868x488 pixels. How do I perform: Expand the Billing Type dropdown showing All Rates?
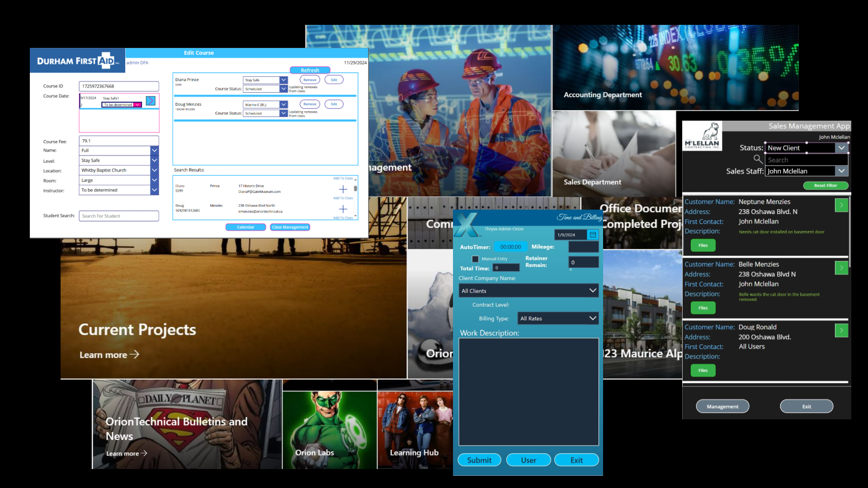click(x=592, y=318)
